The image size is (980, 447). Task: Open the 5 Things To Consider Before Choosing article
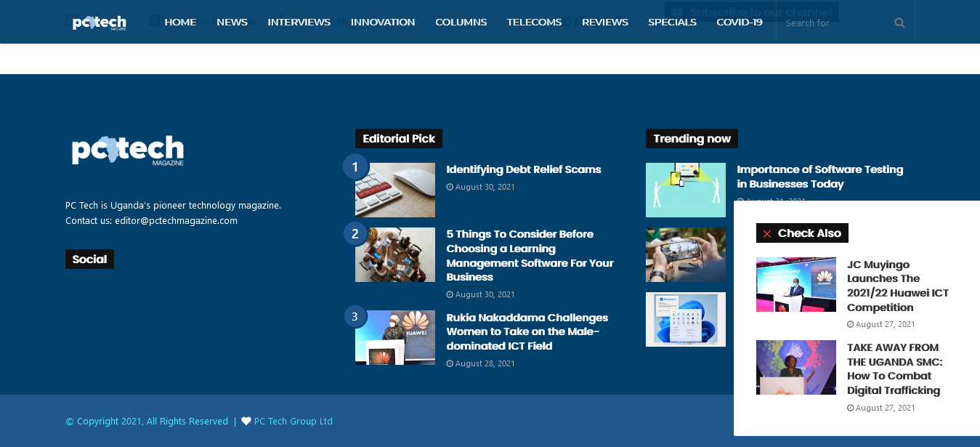(x=530, y=256)
